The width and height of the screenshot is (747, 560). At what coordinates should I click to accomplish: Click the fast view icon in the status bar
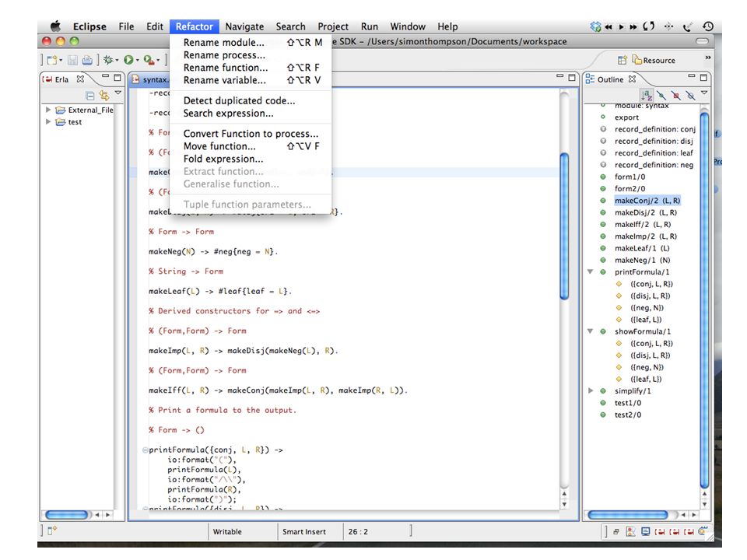52,530
